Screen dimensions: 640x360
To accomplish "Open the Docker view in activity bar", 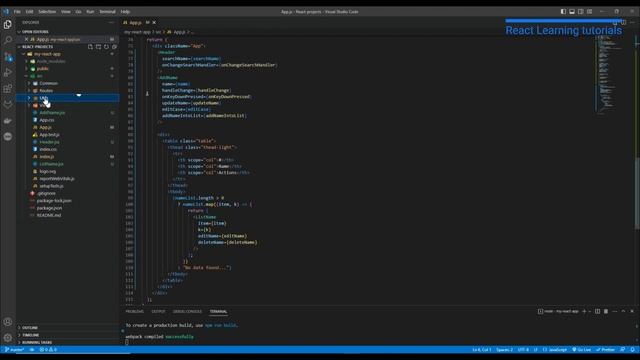I will 8,120.
